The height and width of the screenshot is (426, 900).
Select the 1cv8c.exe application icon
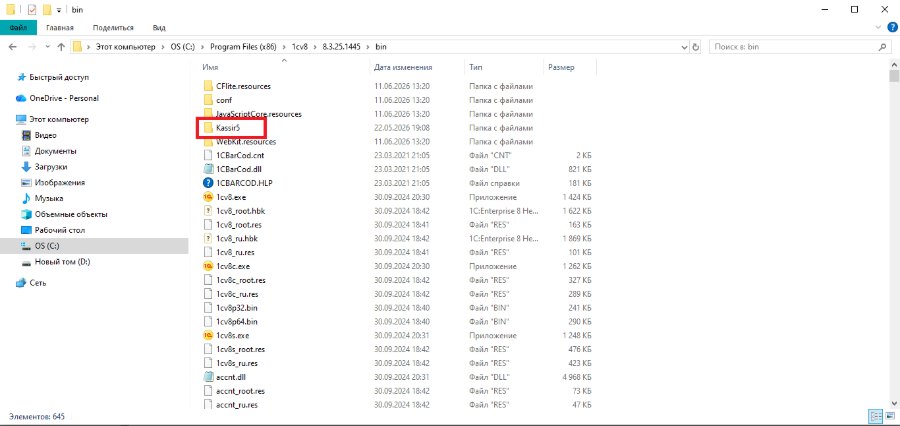[208, 266]
